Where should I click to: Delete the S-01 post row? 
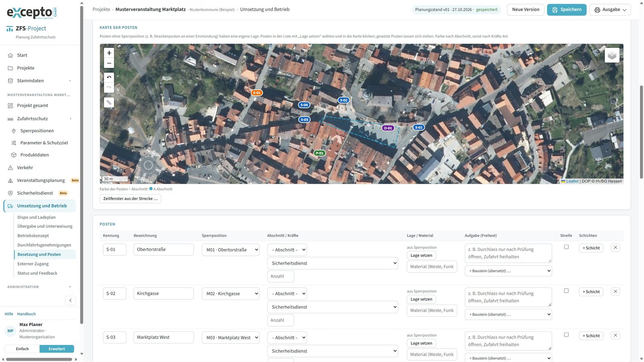tap(615, 248)
